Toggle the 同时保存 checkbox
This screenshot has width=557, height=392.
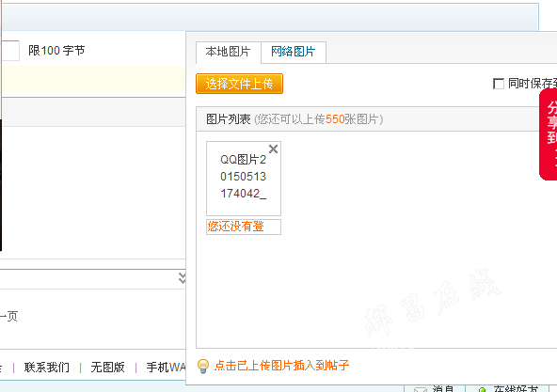[x=499, y=84]
